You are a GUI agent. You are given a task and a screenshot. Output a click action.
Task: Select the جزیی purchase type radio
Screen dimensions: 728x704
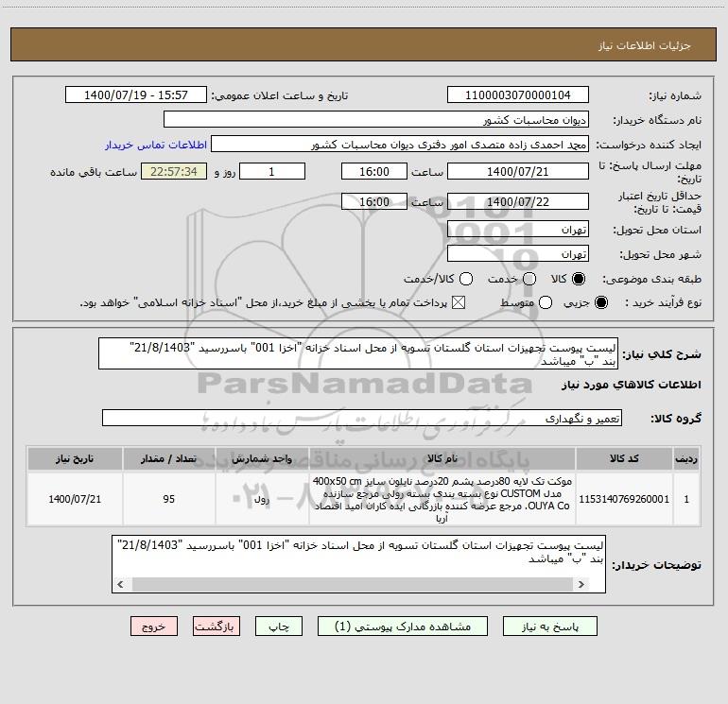(601, 302)
